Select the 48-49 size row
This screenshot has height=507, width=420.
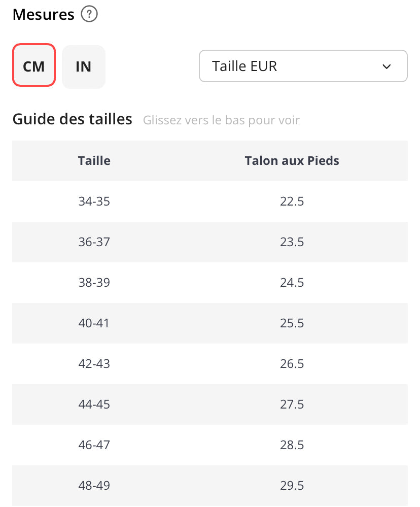tap(94, 486)
